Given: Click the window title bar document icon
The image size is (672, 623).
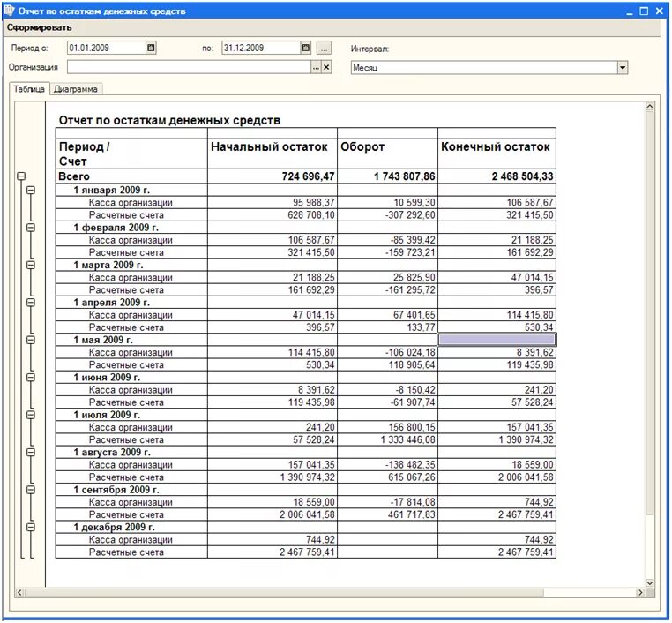Looking at the screenshot, I should click(9, 11).
